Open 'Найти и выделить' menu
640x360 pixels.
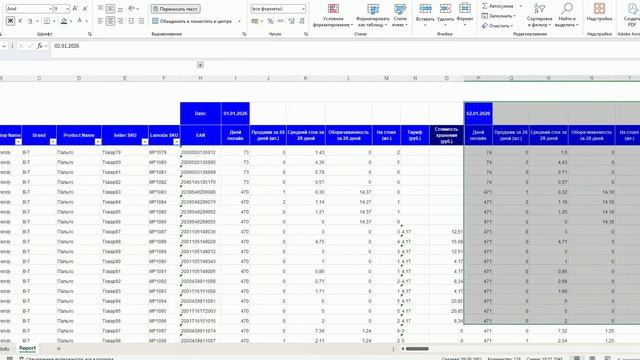tap(567, 16)
